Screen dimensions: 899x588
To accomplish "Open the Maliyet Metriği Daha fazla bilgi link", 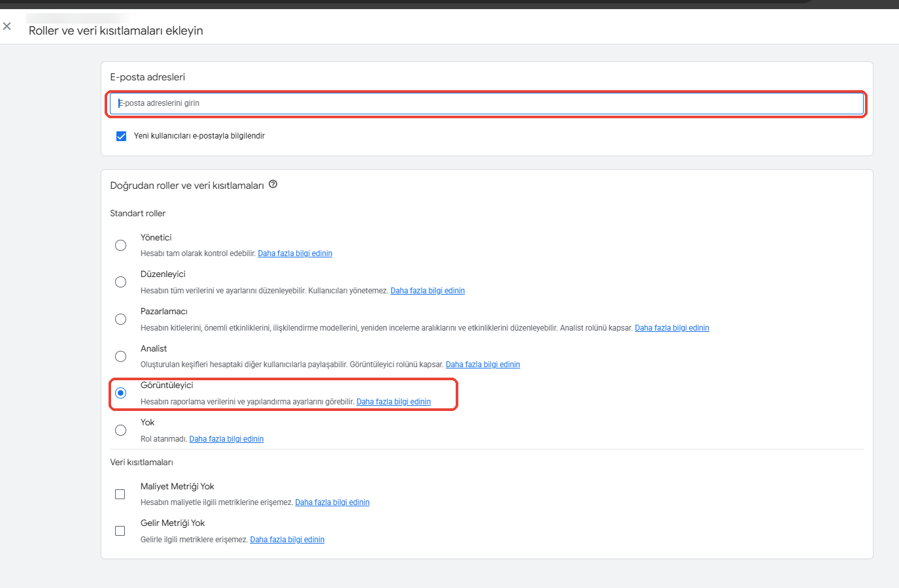I will 332,502.
